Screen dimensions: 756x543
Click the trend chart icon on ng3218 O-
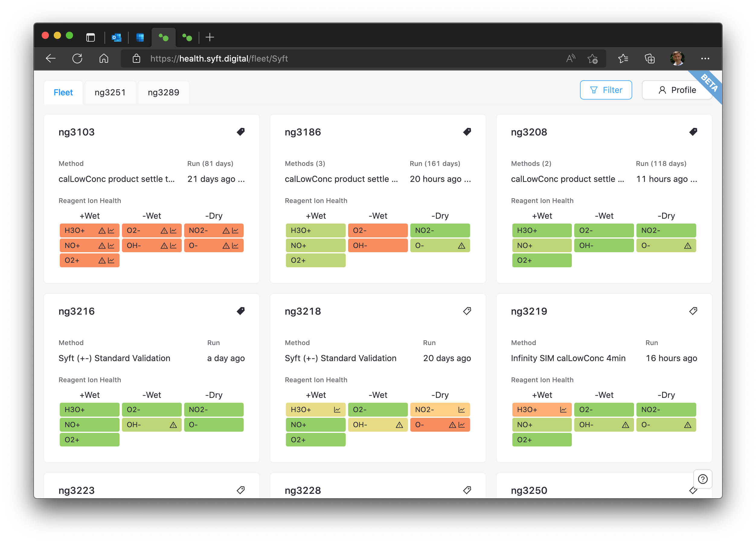(461, 425)
